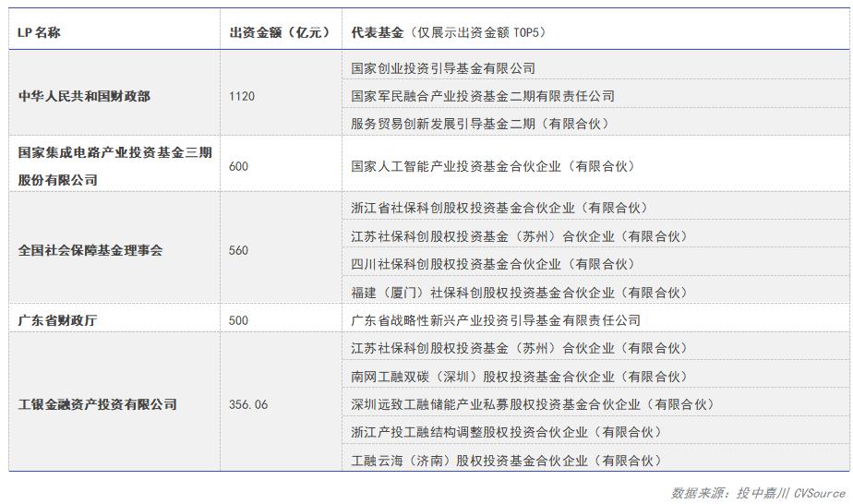Viewport: 853px width, 504px height.
Task: Select the 中华人民共和国财政部 LP name cell
Action: pos(84,96)
